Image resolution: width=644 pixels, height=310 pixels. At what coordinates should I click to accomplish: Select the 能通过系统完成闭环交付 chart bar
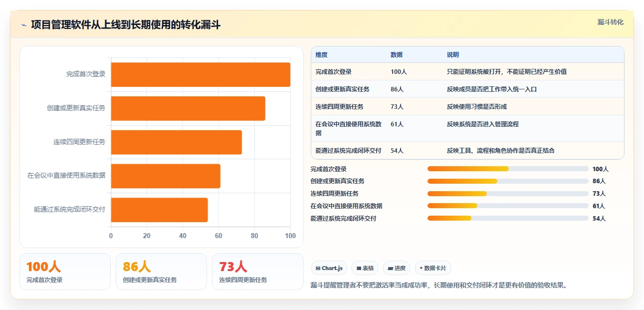pos(159,210)
